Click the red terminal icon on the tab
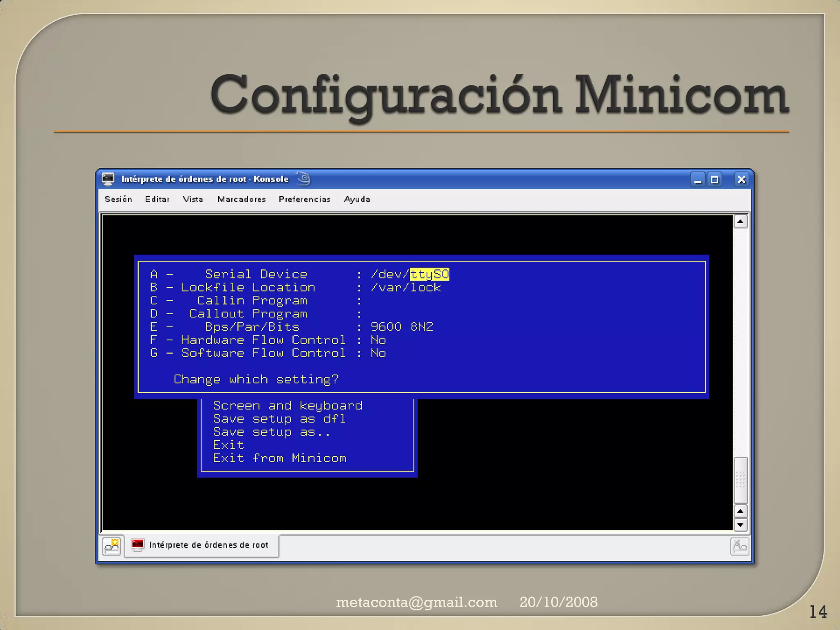 [x=137, y=545]
